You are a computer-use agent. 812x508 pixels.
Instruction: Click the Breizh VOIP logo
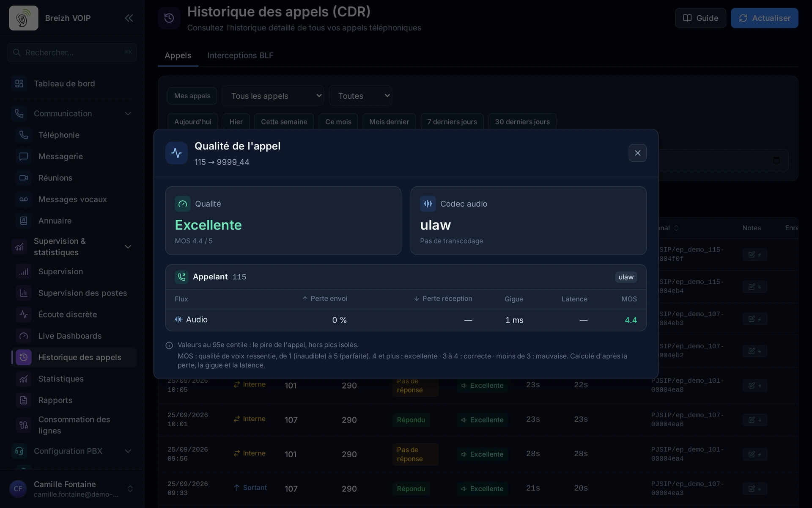24,18
